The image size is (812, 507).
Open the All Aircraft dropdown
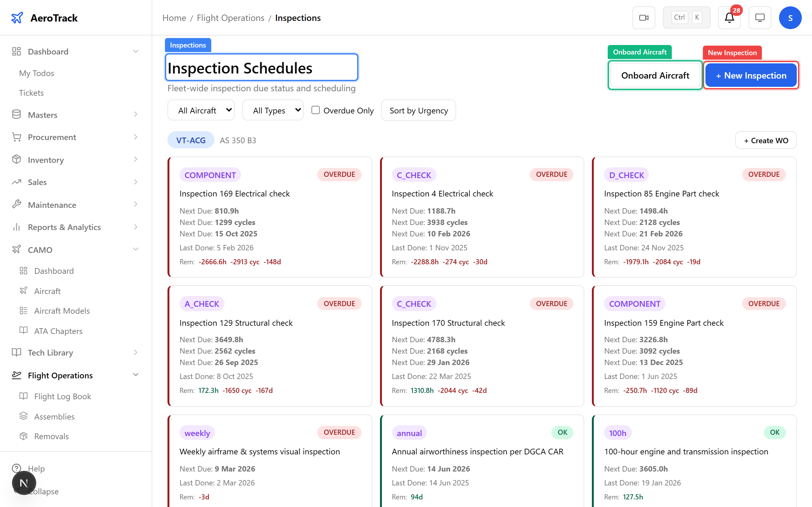201,110
